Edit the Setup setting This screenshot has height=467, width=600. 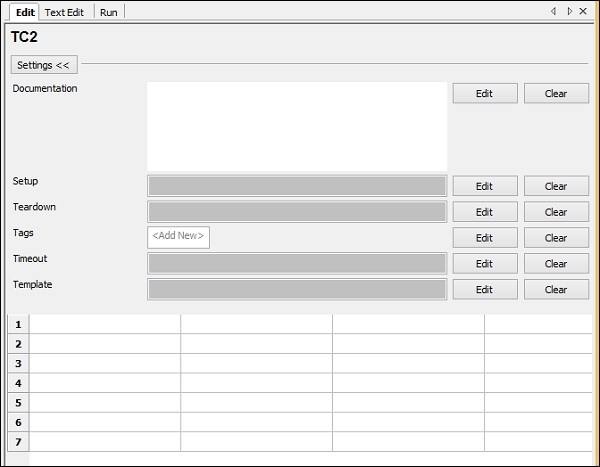485,186
